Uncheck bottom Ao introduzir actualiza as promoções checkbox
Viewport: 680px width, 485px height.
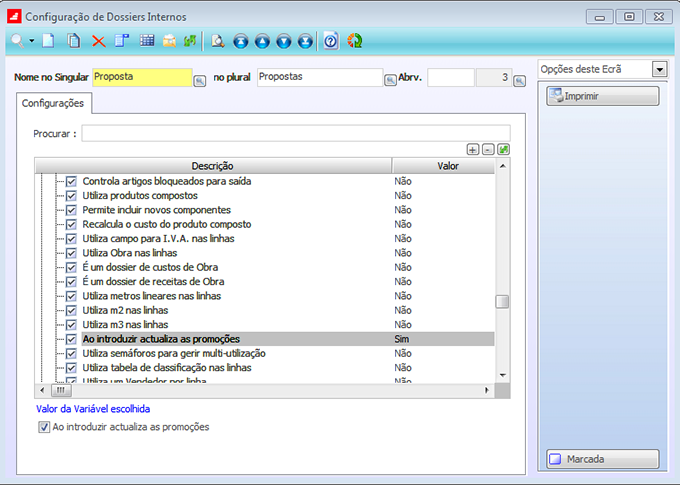pos(44,427)
